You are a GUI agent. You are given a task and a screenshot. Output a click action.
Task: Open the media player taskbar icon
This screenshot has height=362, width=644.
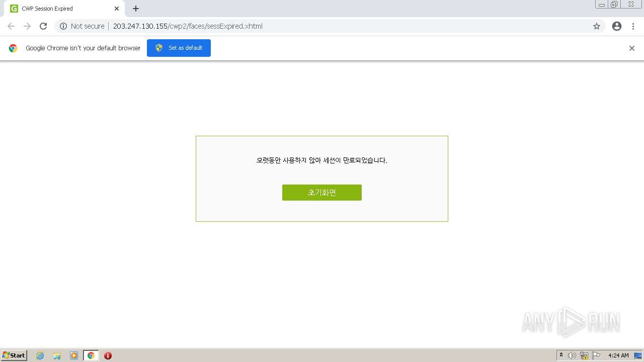click(74, 355)
